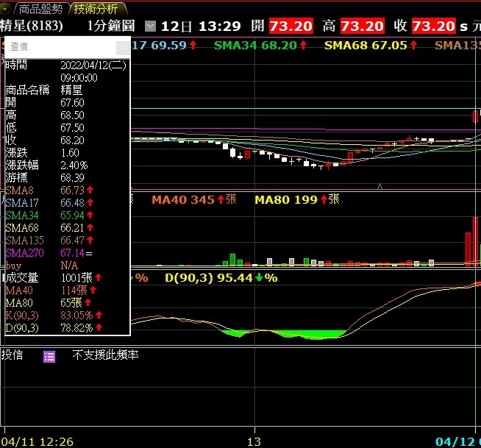Click the 不支援此頻率 message text
This screenshot has height=448, width=481.
pyautogui.click(x=105, y=355)
